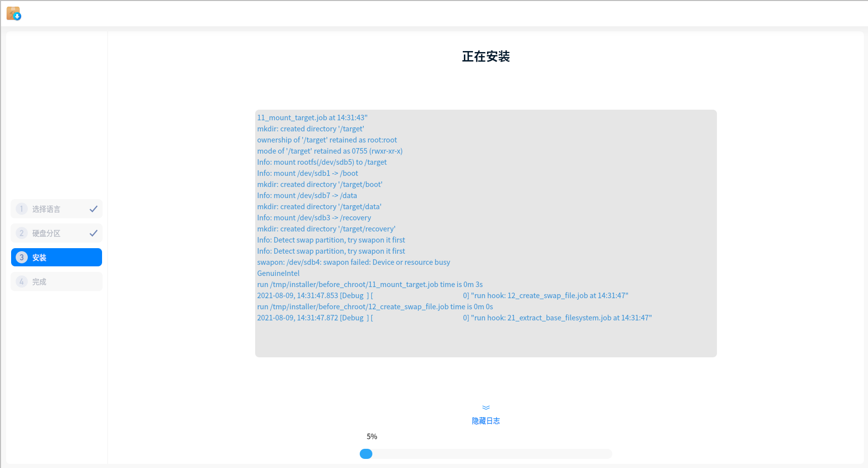
Task: Click log line "Info: mount /dev/sdb1 -> /boot"
Action: pyautogui.click(x=308, y=173)
